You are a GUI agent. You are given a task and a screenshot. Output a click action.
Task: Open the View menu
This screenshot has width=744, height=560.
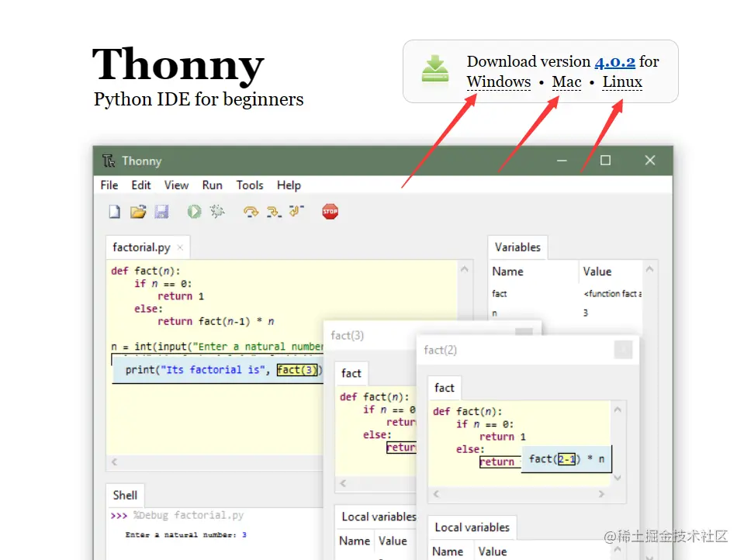pyautogui.click(x=176, y=185)
